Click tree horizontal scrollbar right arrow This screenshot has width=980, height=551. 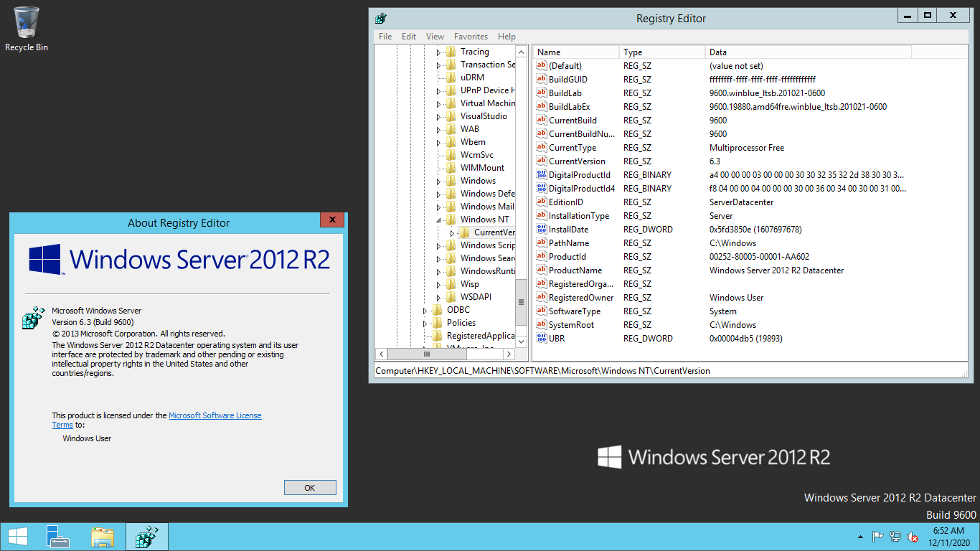[x=509, y=354]
